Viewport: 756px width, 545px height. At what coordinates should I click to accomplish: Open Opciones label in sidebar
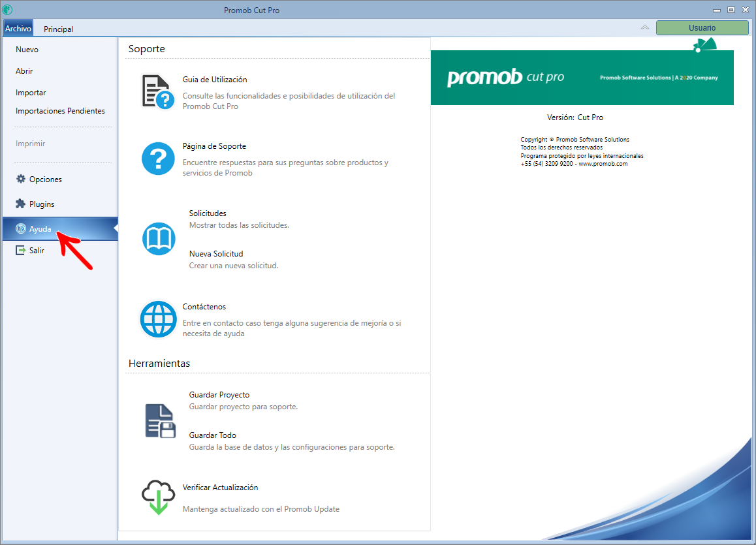(x=45, y=179)
